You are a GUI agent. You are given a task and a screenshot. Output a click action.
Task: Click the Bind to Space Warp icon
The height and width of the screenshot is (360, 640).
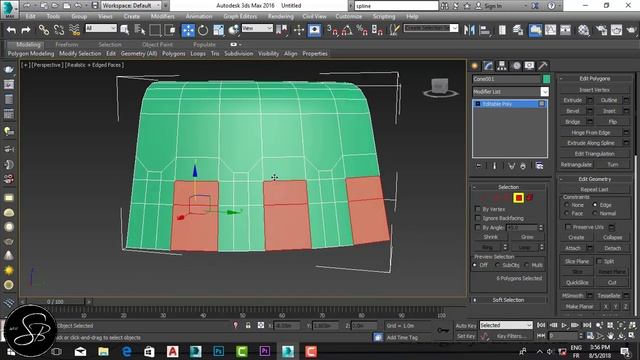74,30
